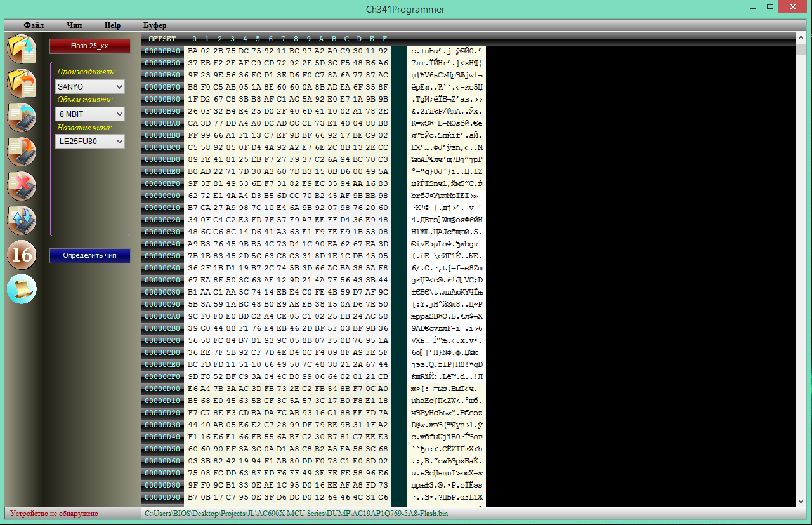Click the erase chip icon with red X

pos(22,187)
